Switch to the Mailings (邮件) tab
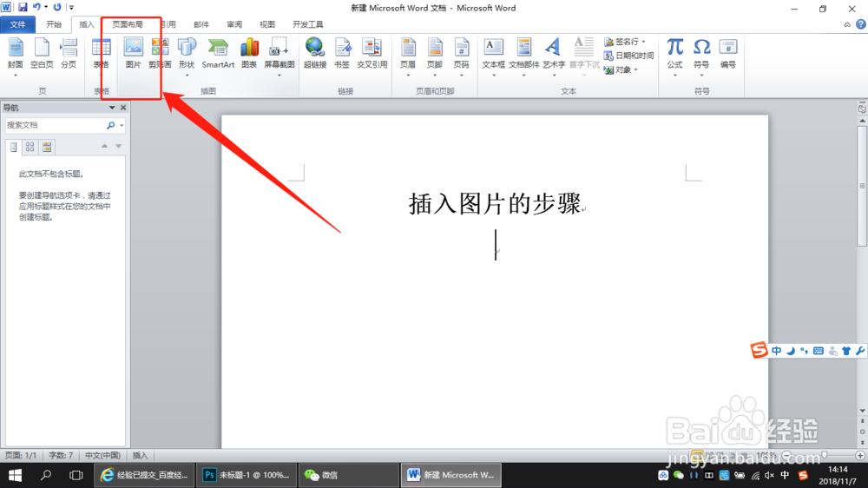Viewport: 868px width, 488px height. coord(201,24)
